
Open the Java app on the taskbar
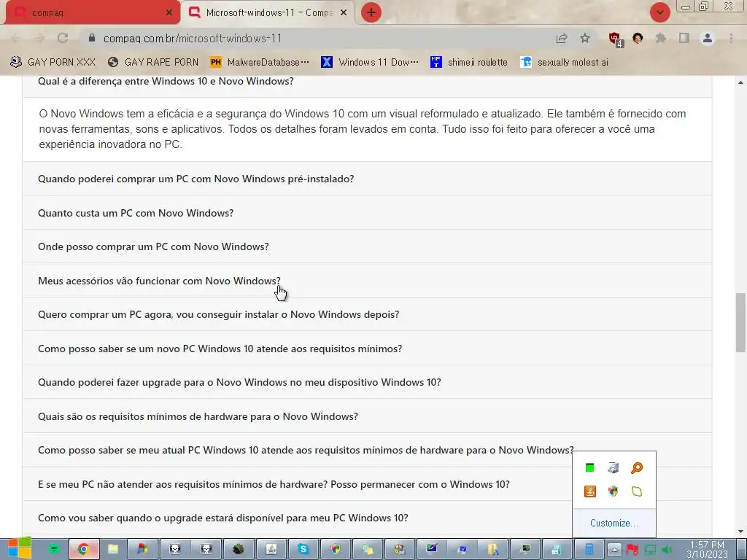point(271,549)
